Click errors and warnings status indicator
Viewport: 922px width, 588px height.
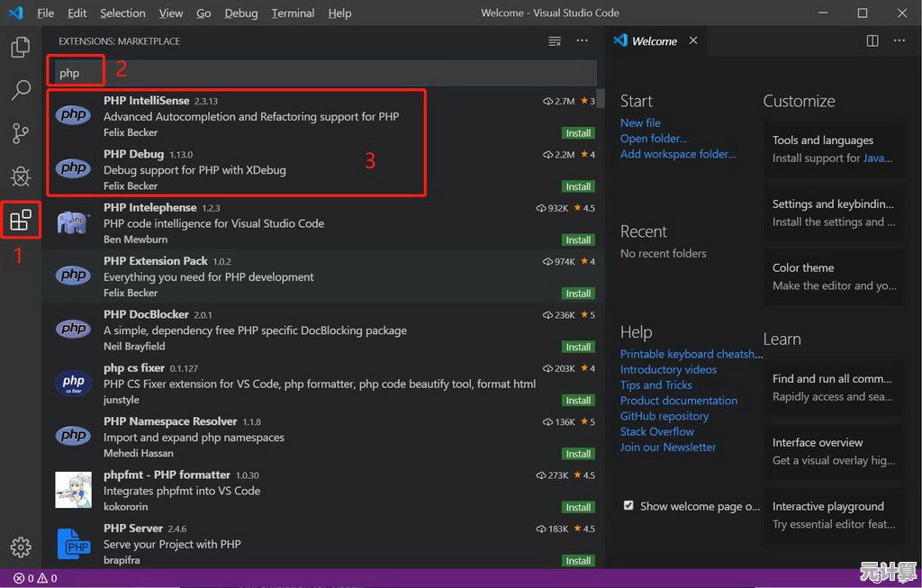36,578
